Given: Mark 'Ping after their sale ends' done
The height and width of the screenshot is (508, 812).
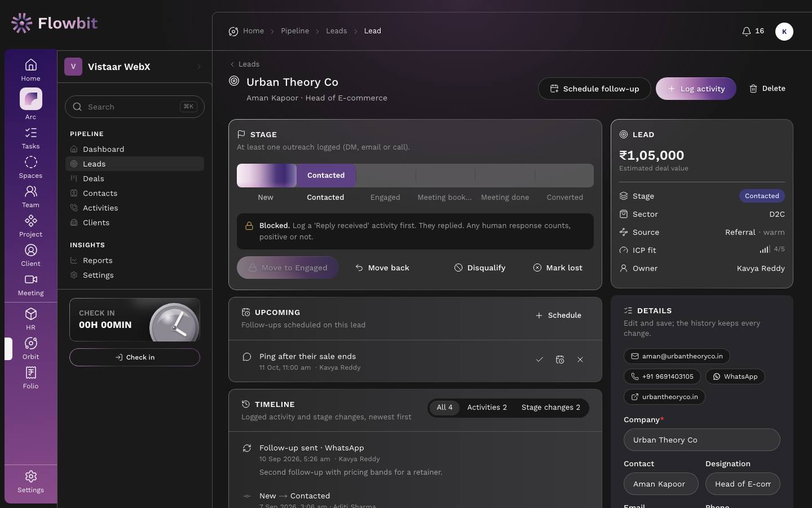Looking at the screenshot, I should pos(540,360).
